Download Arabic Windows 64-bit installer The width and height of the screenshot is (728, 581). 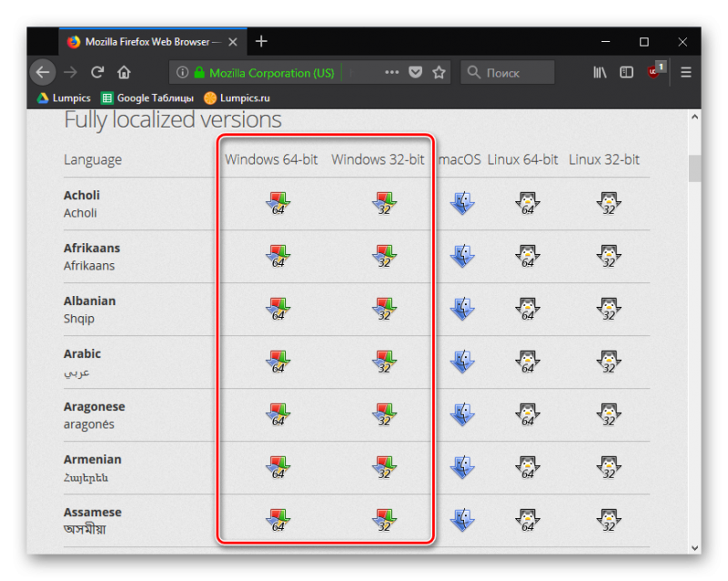[x=278, y=362]
